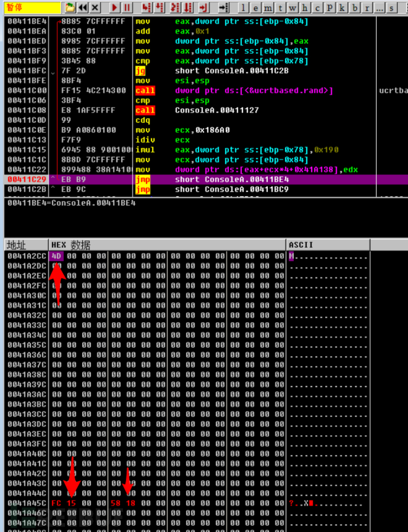Click the Trace Over toolbar icon
The image size is (408, 532).
(189, 8)
